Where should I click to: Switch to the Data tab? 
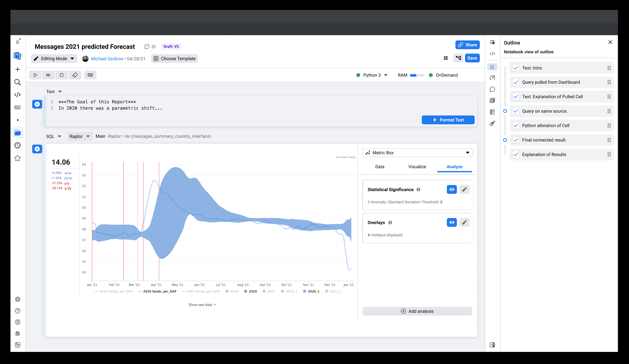click(379, 167)
